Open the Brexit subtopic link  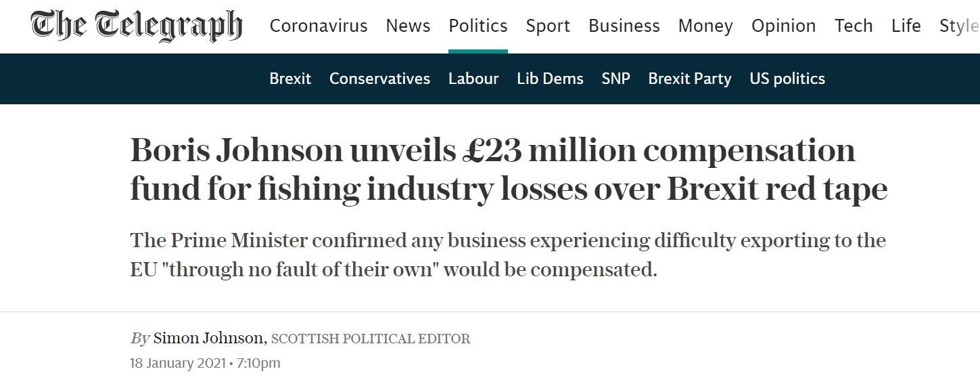[x=290, y=79]
